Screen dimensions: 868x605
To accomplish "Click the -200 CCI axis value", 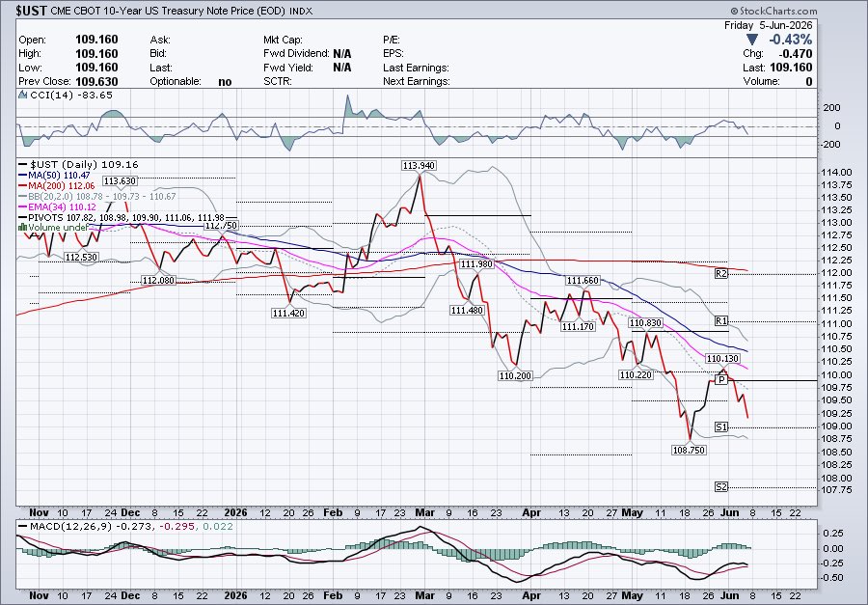I will [829, 144].
